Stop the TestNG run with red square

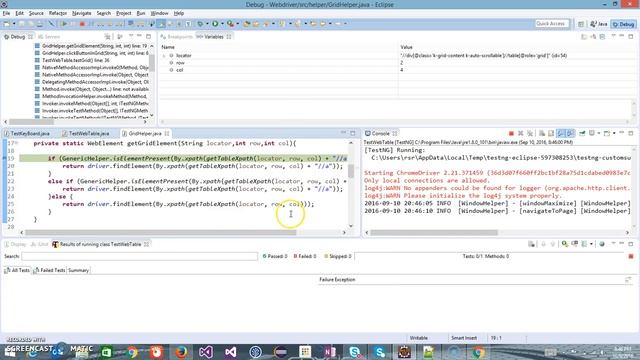631,256
